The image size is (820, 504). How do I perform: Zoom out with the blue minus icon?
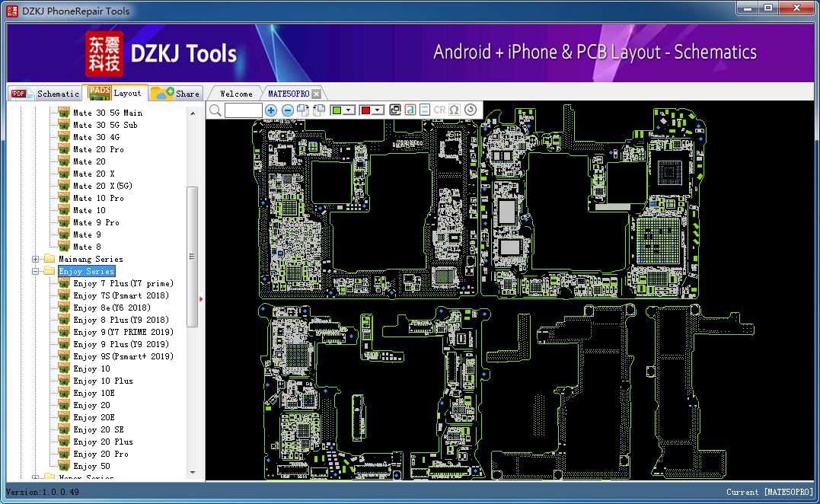(287, 110)
